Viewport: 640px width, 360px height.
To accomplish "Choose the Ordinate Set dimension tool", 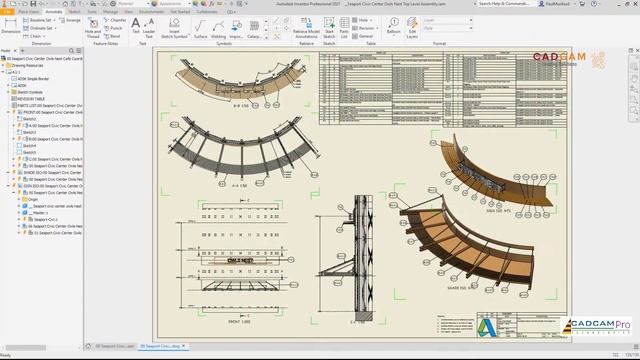I will pyautogui.click(x=38, y=28).
